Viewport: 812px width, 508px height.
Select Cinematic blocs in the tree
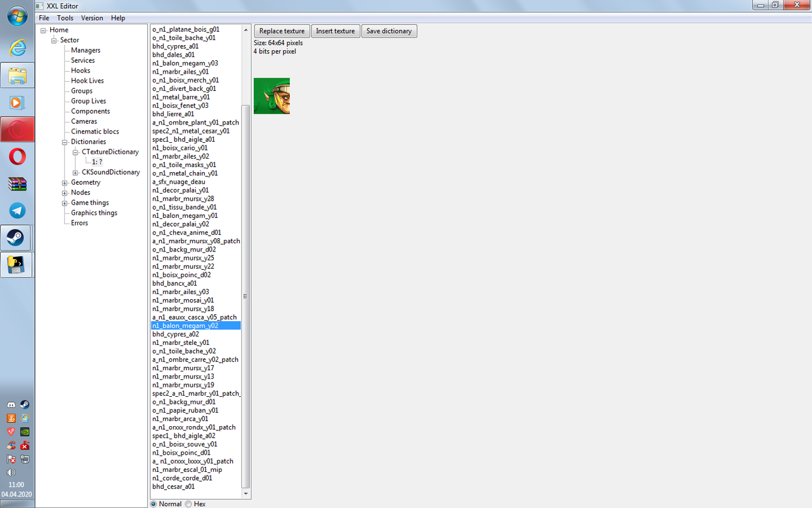[x=95, y=131]
